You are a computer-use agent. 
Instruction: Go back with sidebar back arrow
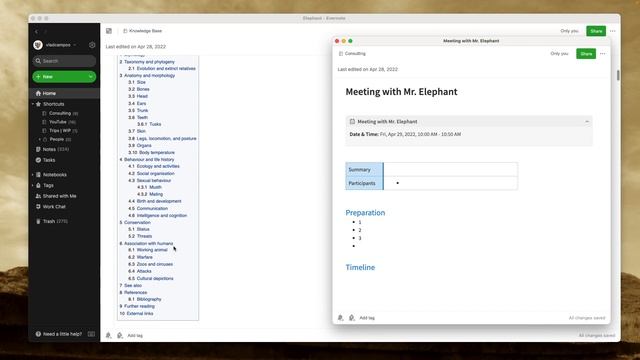pyautogui.click(x=36, y=31)
